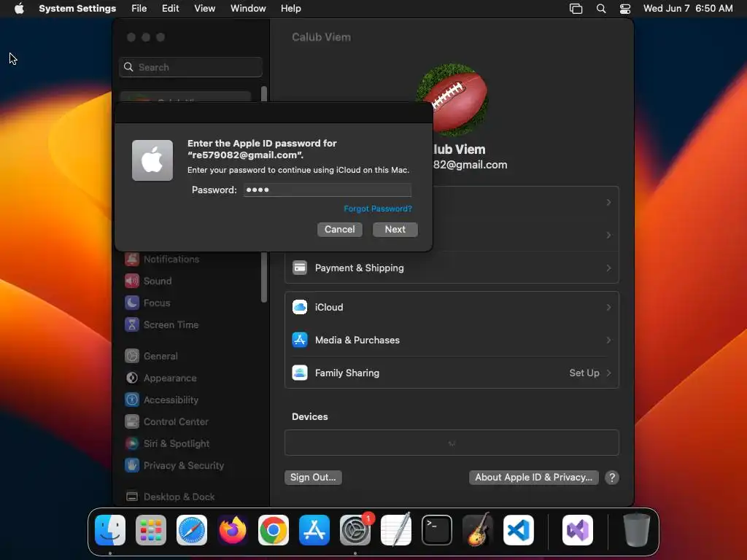Click the date and time in menu bar

point(688,9)
